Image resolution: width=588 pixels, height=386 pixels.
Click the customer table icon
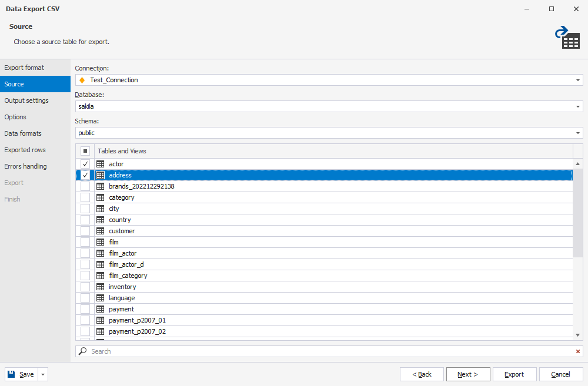point(100,231)
